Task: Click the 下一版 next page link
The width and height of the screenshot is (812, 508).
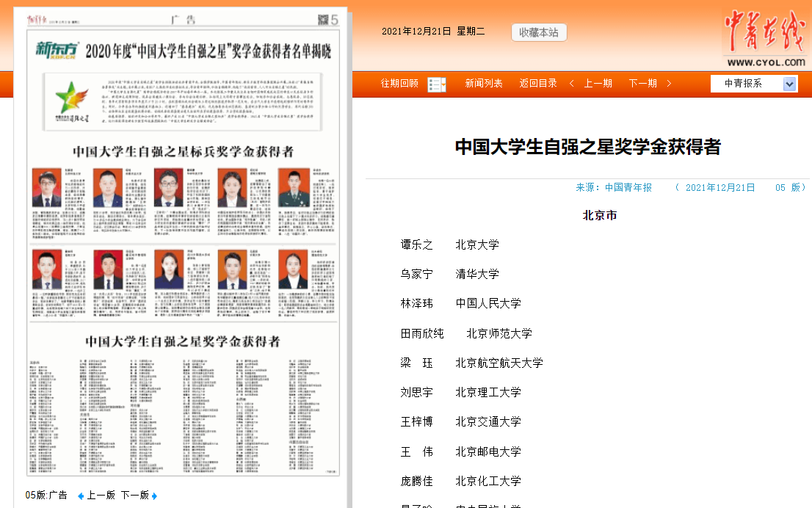Action: coord(134,496)
